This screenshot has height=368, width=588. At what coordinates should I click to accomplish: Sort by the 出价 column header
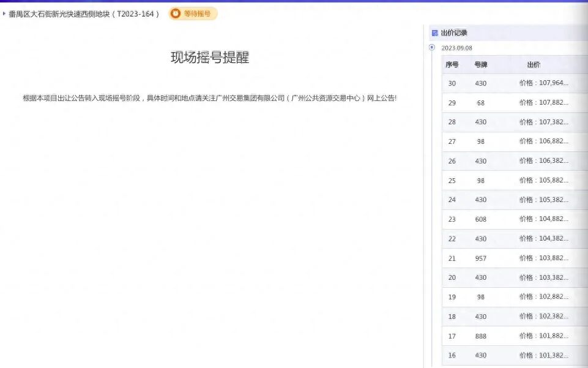tap(535, 64)
